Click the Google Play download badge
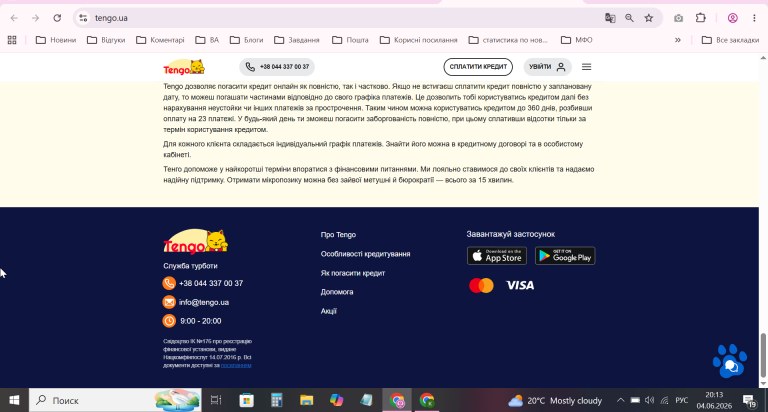The height and width of the screenshot is (412, 768). [565, 256]
